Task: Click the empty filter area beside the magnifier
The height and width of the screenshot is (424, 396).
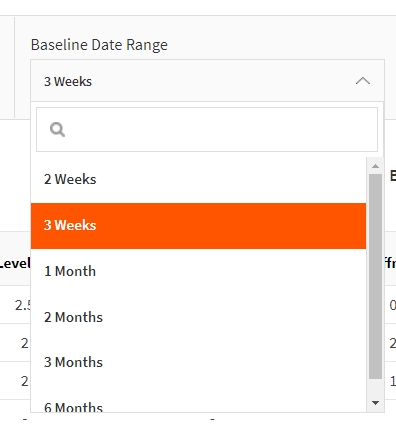Action: [x=220, y=129]
